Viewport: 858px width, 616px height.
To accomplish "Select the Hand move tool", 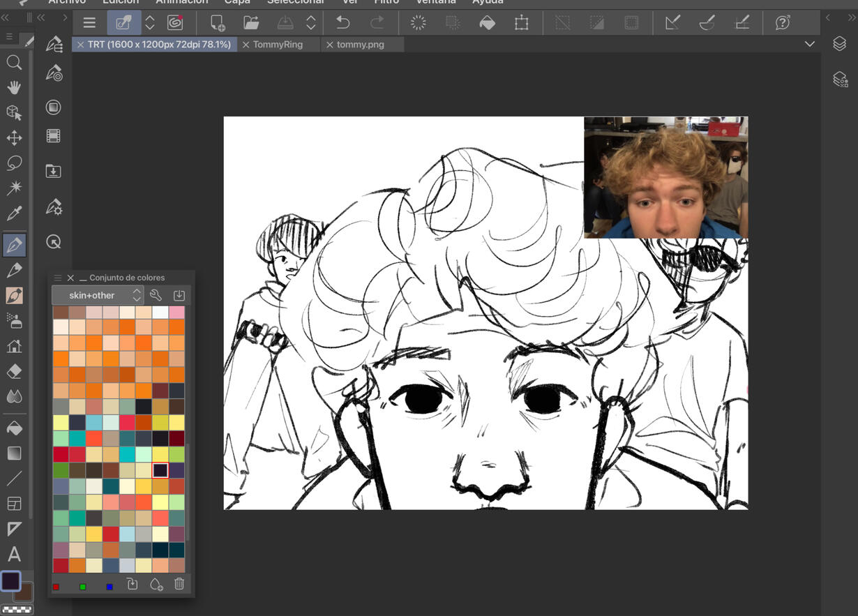I will (14, 88).
